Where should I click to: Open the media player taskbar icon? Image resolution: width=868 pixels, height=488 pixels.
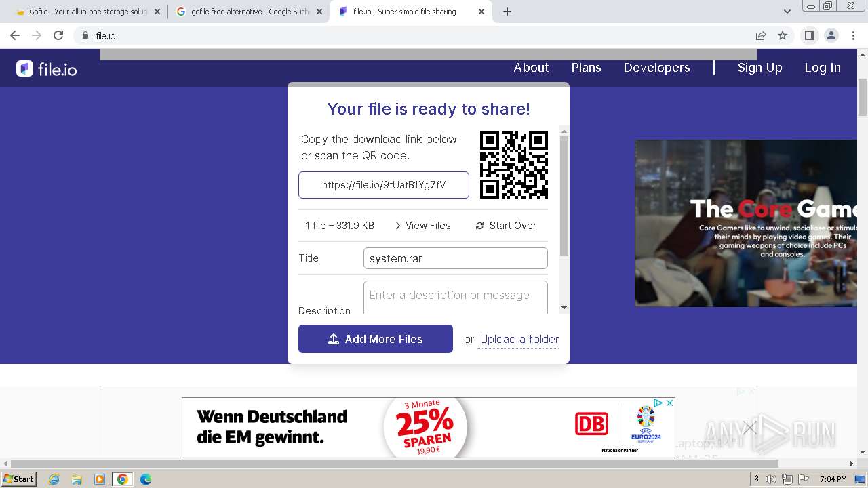click(x=100, y=479)
